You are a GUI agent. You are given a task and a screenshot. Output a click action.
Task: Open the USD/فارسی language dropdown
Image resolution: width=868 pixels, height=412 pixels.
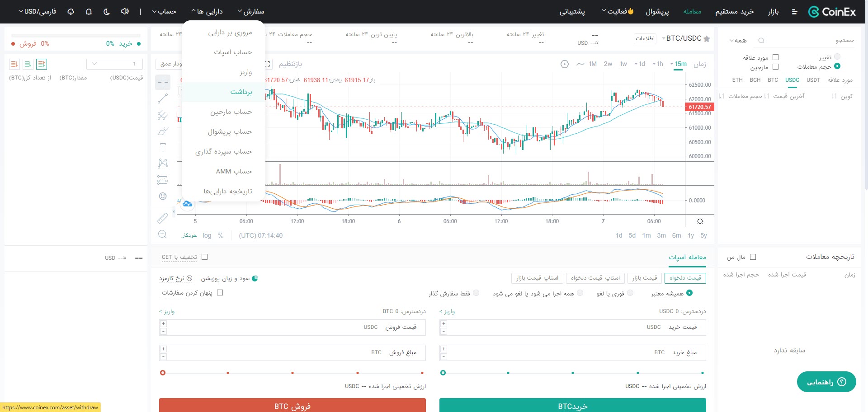[38, 11]
